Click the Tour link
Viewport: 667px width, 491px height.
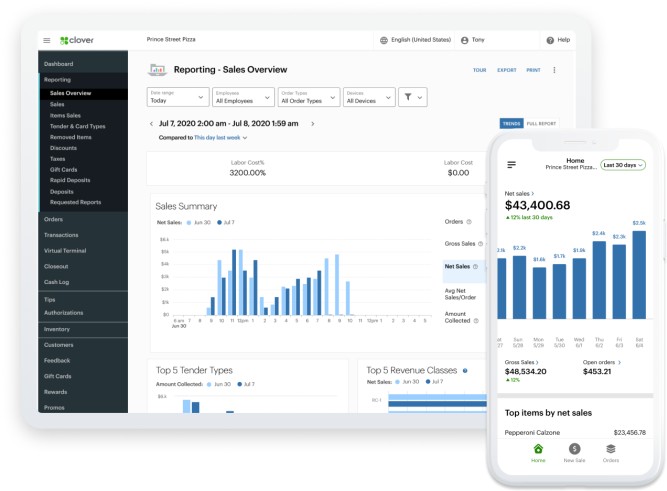(479, 70)
